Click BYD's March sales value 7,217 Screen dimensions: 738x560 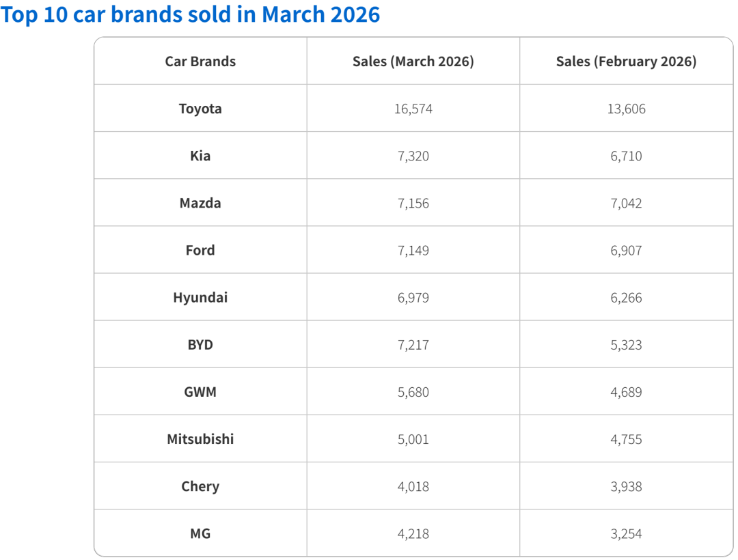(x=413, y=344)
